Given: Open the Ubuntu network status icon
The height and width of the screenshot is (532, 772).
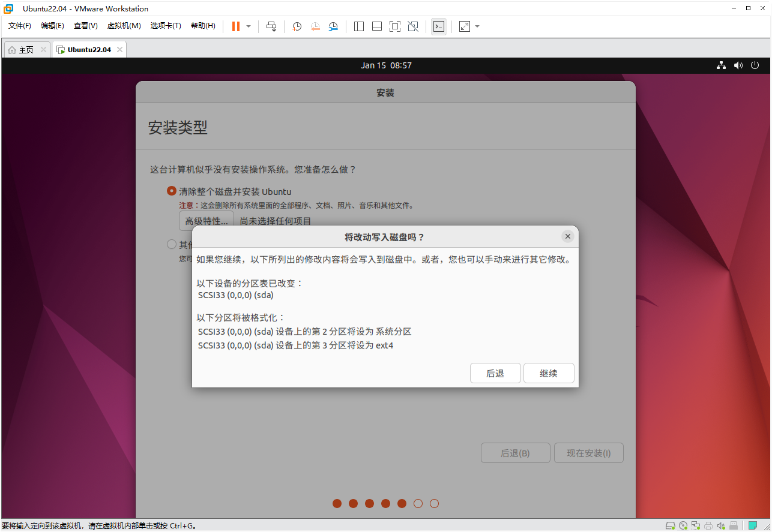Looking at the screenshot, I should 722,65.
